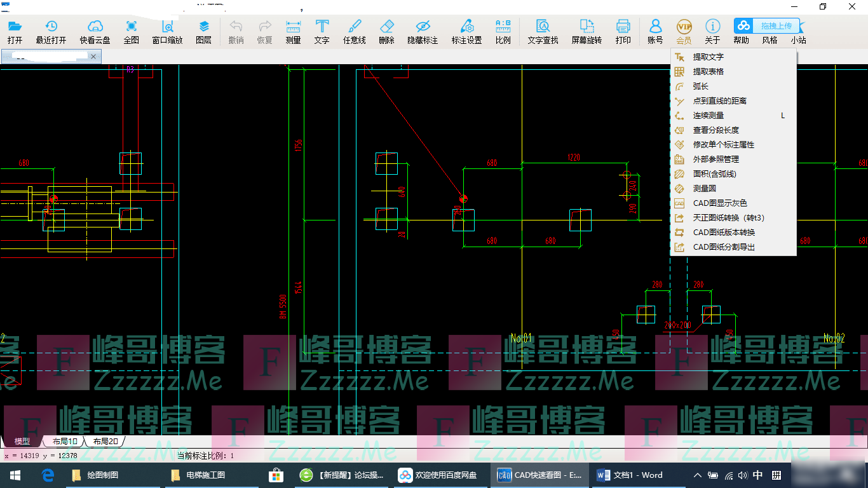Image resolution: width=868 pixels, height=488 pixels.
Task: Open the 快看云盘 cloud drive
Action: [95, 31]
